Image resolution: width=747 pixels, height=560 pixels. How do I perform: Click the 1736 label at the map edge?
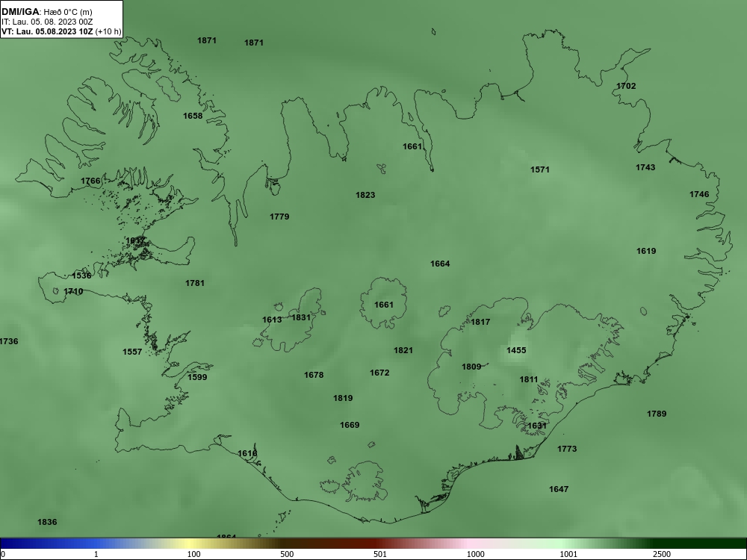tap(8, 341)
